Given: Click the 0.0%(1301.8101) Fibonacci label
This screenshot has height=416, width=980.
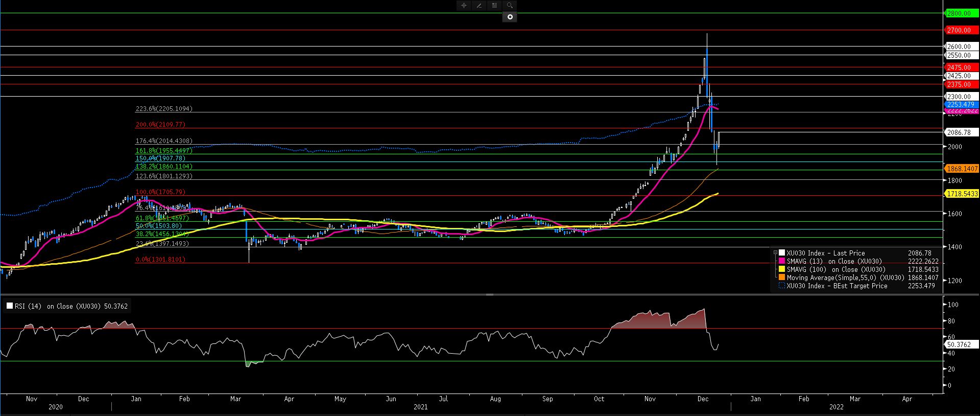Looking at the screenshot, I should (x=160, y=260).
